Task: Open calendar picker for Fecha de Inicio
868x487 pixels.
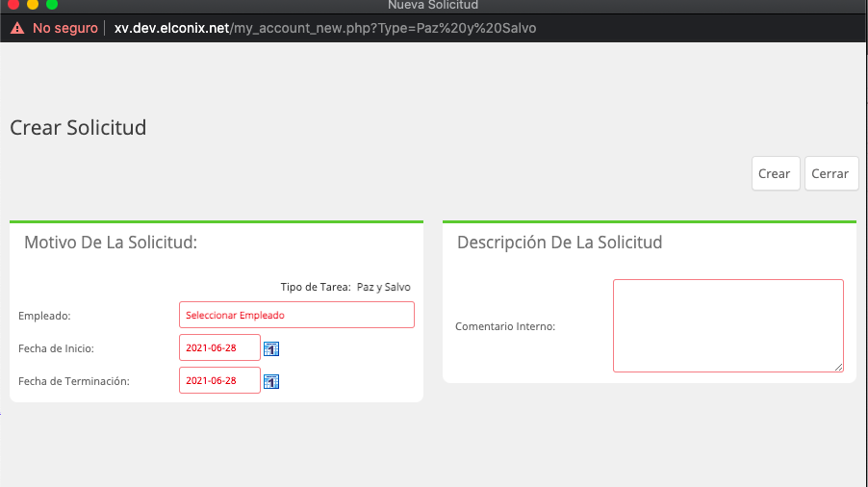Action: [x=271, y=348]
